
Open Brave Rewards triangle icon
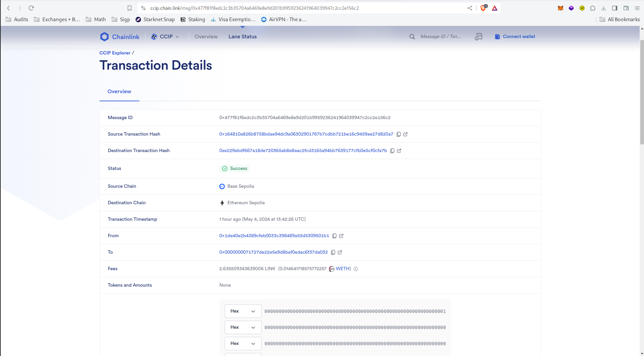(495, 8)
